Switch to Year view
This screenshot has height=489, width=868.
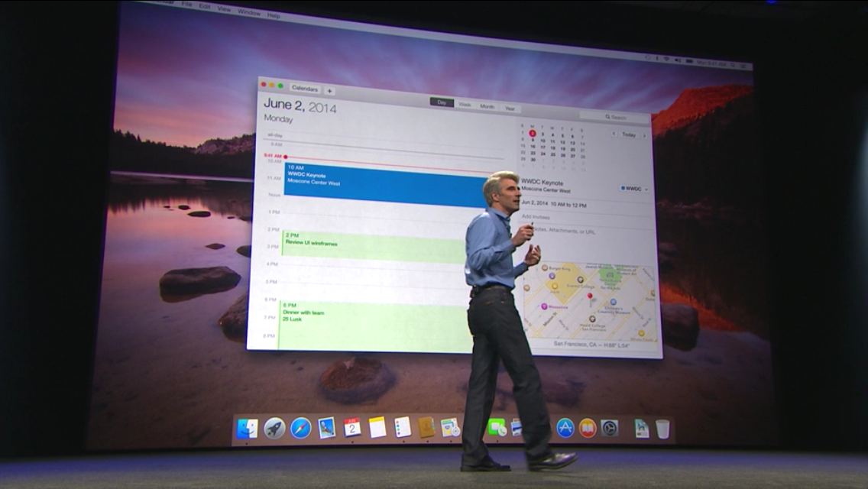(510, 108)
